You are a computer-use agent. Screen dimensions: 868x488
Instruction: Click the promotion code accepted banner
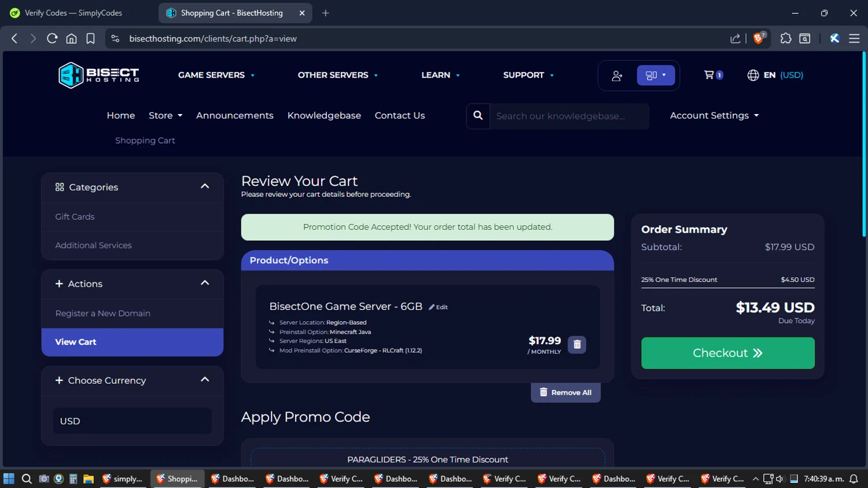428,227
